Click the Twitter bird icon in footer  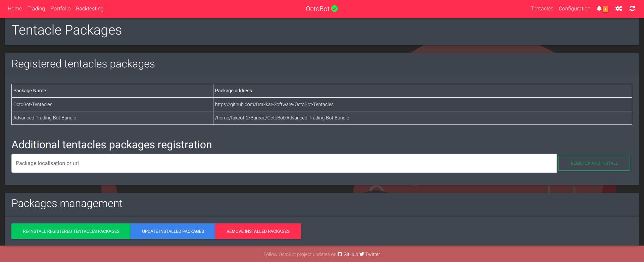pyautogui.click(x=362, y=254)
